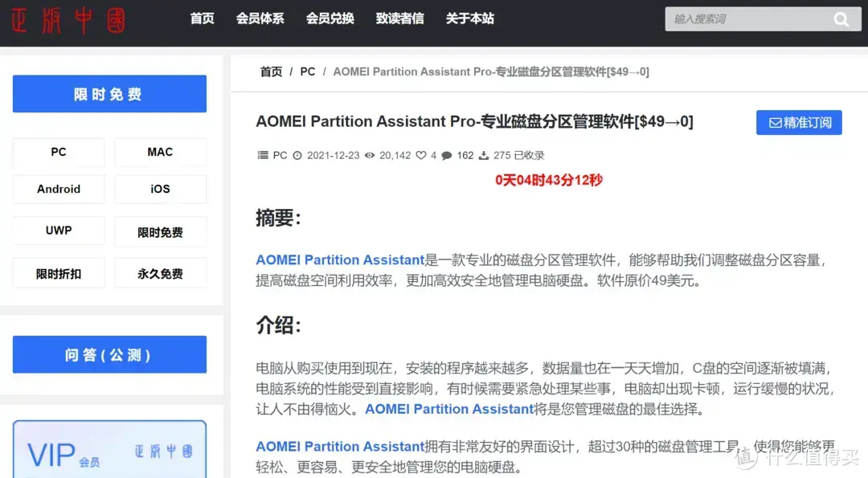Click the 输入搜索词 search input field

pos(747,18)
